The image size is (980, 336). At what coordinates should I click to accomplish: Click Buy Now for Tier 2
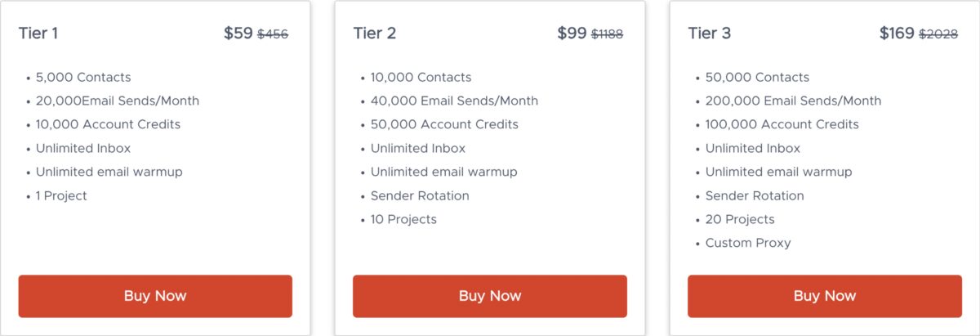(x=490, y=296)
